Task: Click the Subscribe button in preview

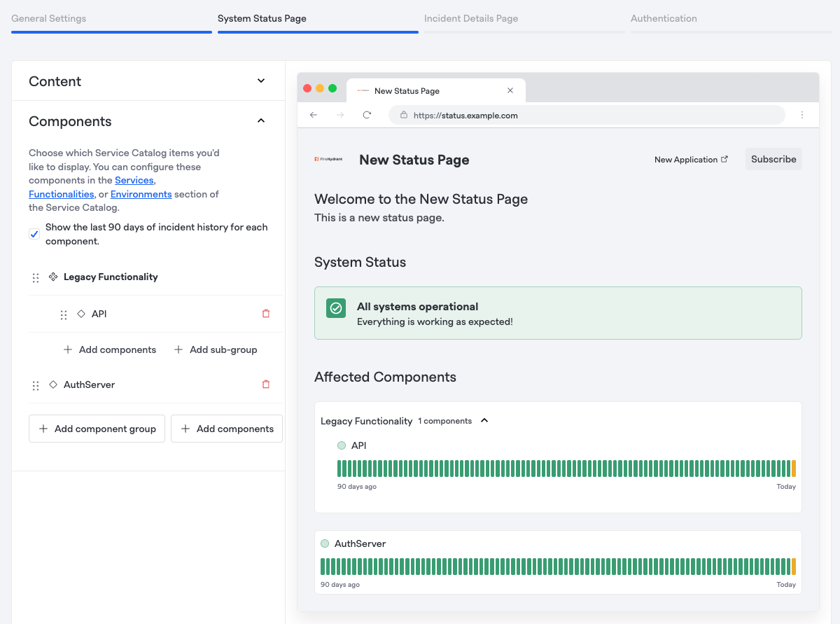Action: (x=773, y=159)
